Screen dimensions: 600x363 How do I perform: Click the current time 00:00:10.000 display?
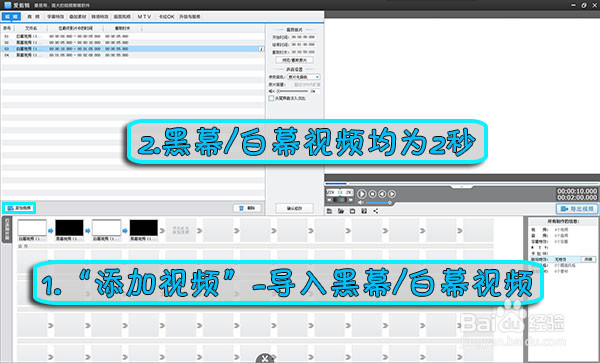[577, 191]
